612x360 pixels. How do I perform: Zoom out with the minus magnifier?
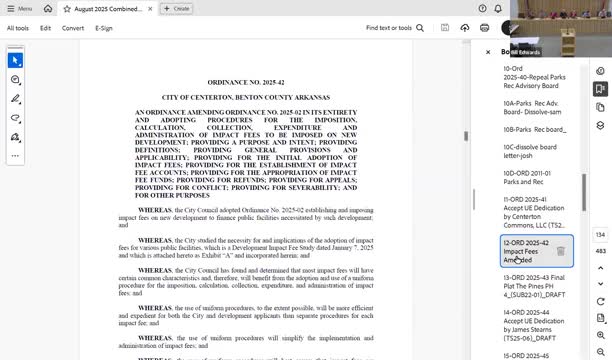pos(600,352)
